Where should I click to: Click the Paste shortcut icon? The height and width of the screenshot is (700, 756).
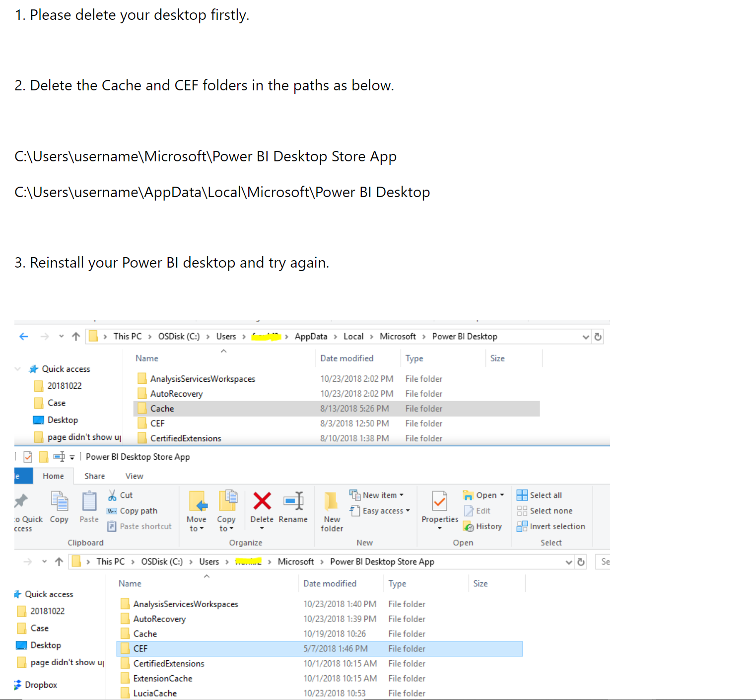(x=112, y=526)
